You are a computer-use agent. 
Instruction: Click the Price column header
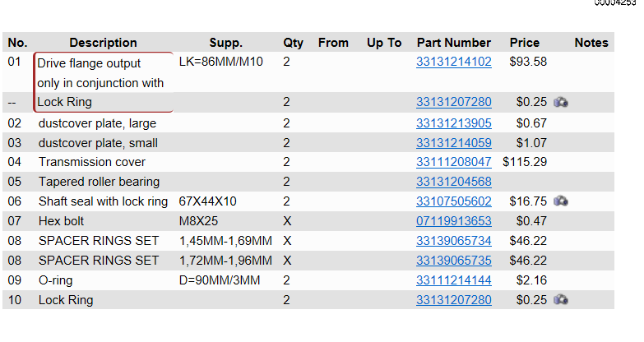pos(525,43)
